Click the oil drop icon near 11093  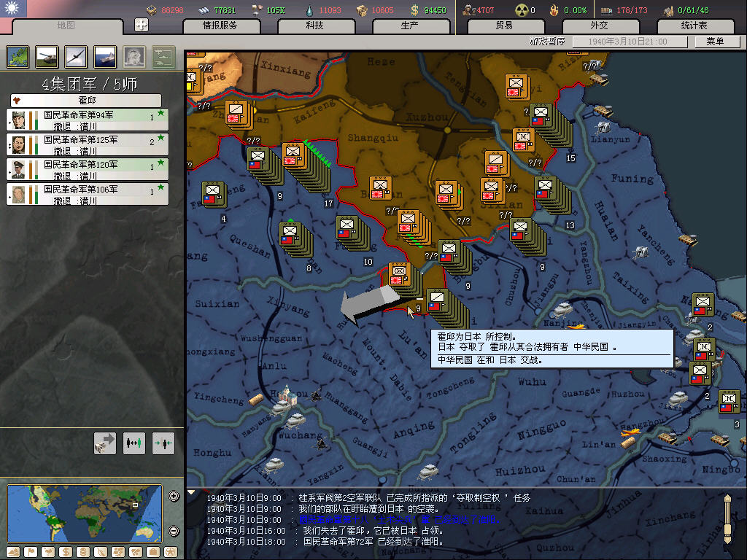point(309,10)
